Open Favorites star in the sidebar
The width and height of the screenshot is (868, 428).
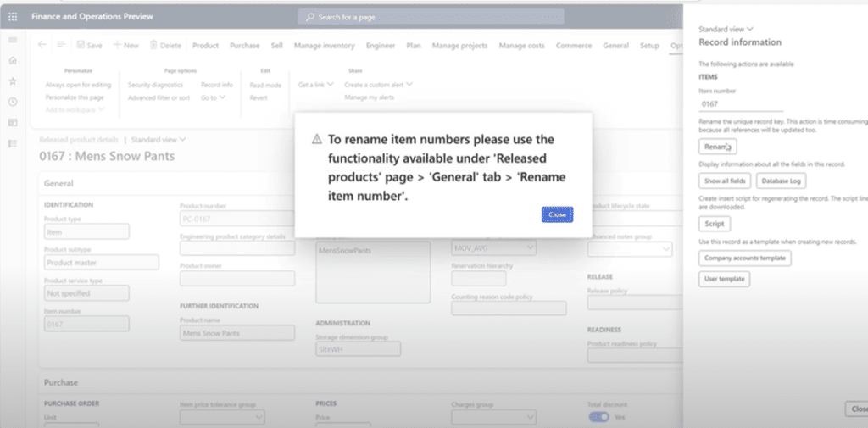[13, 81]
